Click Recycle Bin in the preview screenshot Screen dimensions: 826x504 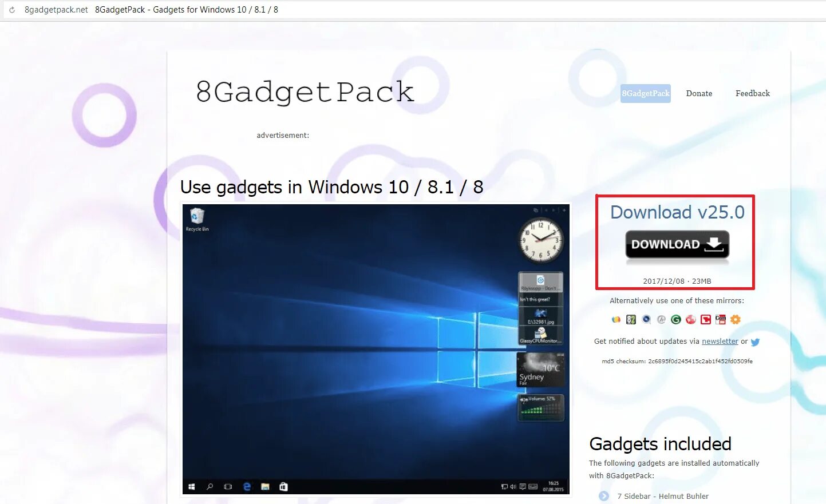[197, 220]
